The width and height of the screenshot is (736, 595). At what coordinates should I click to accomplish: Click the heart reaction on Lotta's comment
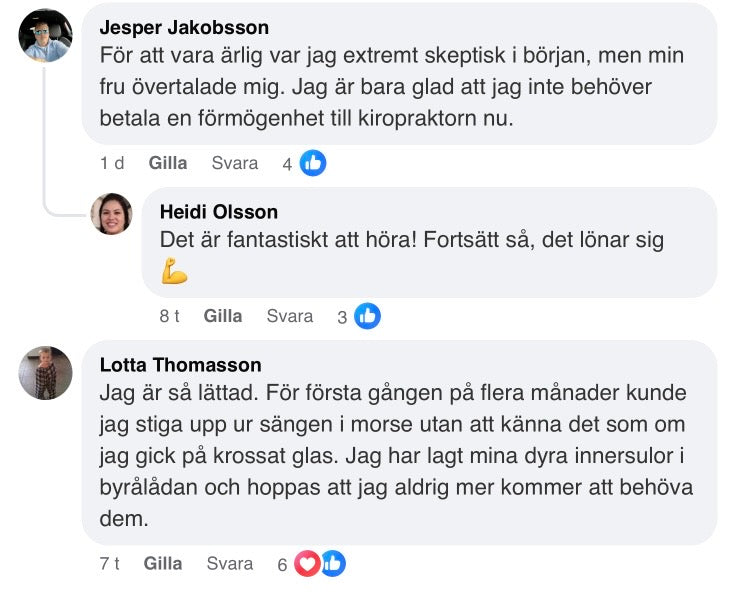[x=307, y=564]
